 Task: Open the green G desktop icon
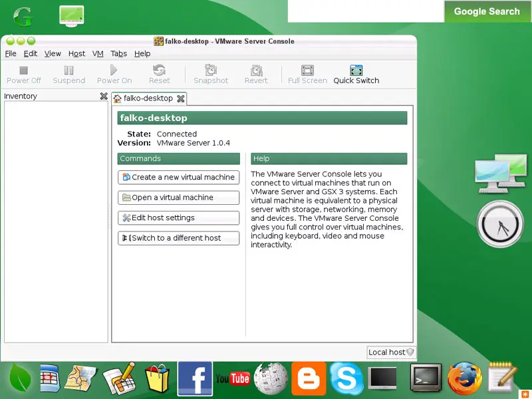pos(23,16)
